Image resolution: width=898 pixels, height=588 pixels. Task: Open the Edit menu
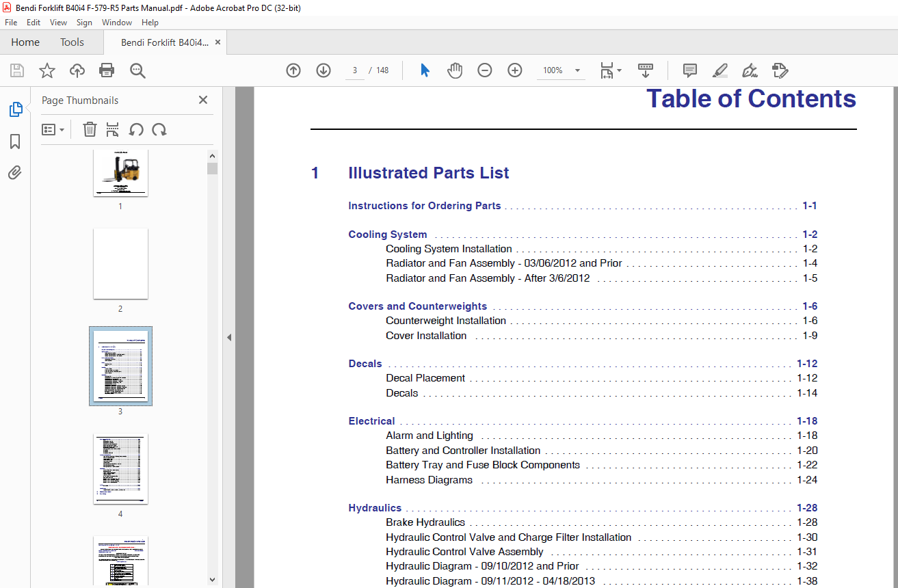point(34,23)
